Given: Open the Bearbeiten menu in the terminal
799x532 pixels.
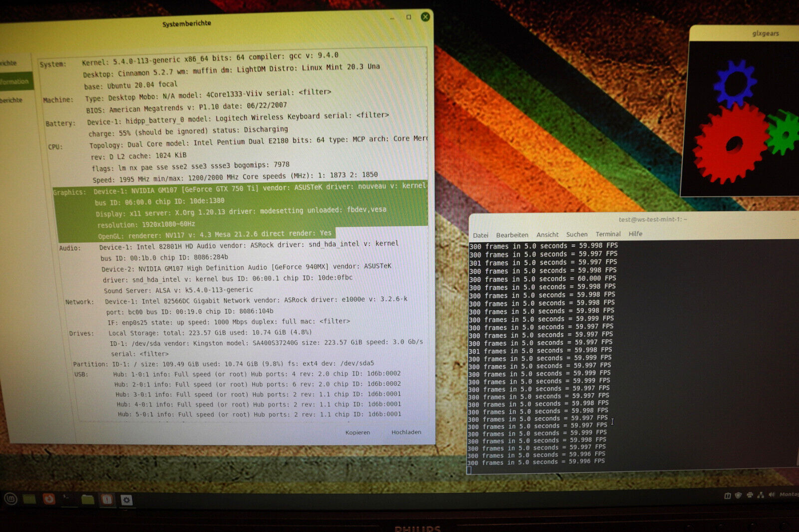Looking at the screenshot, I should tap(512, 235).
